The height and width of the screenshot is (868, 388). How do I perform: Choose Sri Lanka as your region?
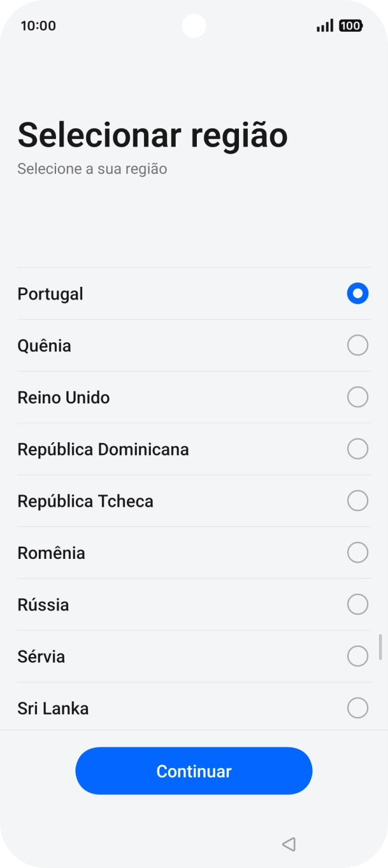click(357, 707)
